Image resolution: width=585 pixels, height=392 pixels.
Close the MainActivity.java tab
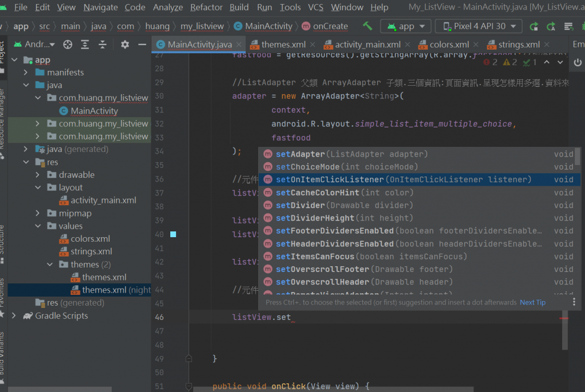[x=238, y=45]
